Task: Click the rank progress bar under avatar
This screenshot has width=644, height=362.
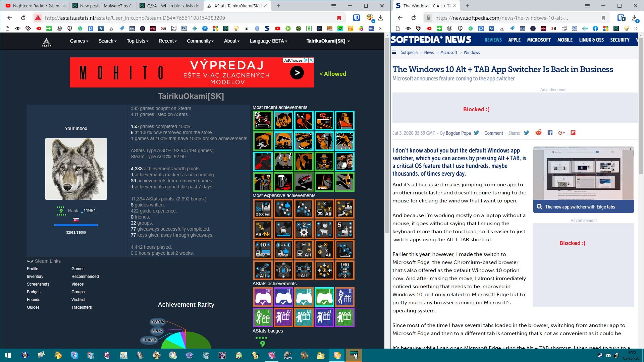Action: (76, 225)
